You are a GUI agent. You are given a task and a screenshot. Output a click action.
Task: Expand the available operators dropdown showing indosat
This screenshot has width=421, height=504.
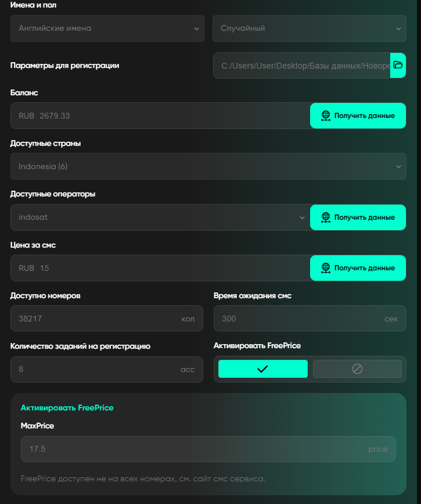click(160, 217)
